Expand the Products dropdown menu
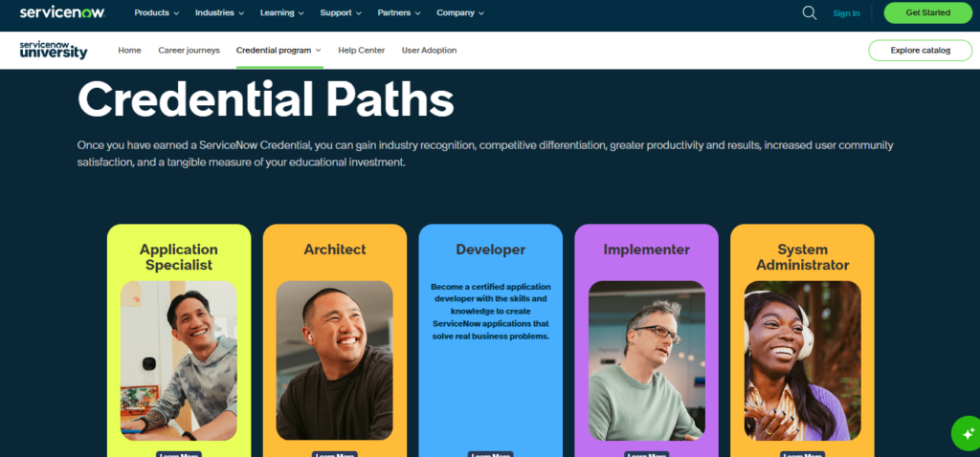The height and width of the screenshot is (457, 980). point(157,12)
